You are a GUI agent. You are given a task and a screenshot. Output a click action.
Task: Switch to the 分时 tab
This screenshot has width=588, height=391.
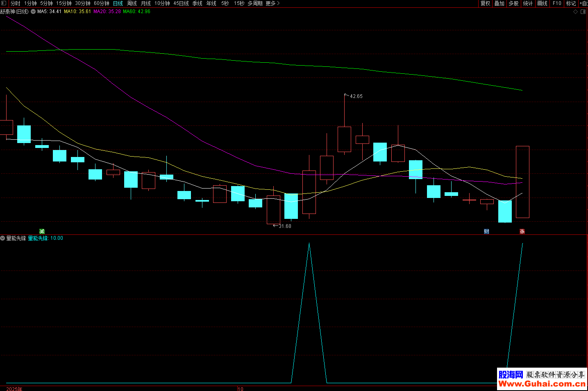point(15,3)
